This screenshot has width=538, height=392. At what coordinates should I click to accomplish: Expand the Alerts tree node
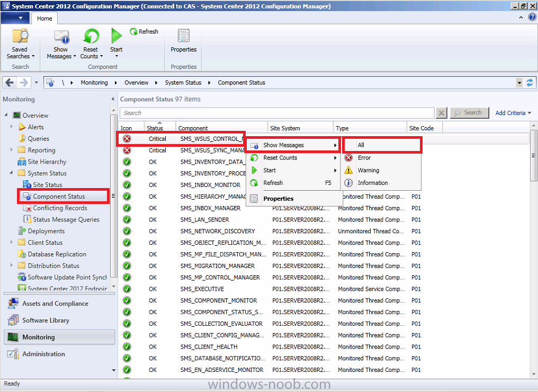click(11, 127)
